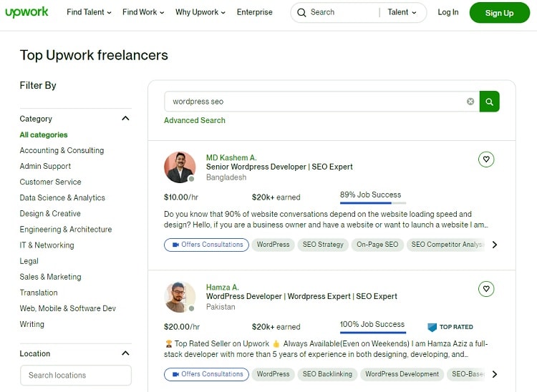The width and height of the screenshot is (537, 392).
Task: Filter by Translation category
Action: (39, 293)
